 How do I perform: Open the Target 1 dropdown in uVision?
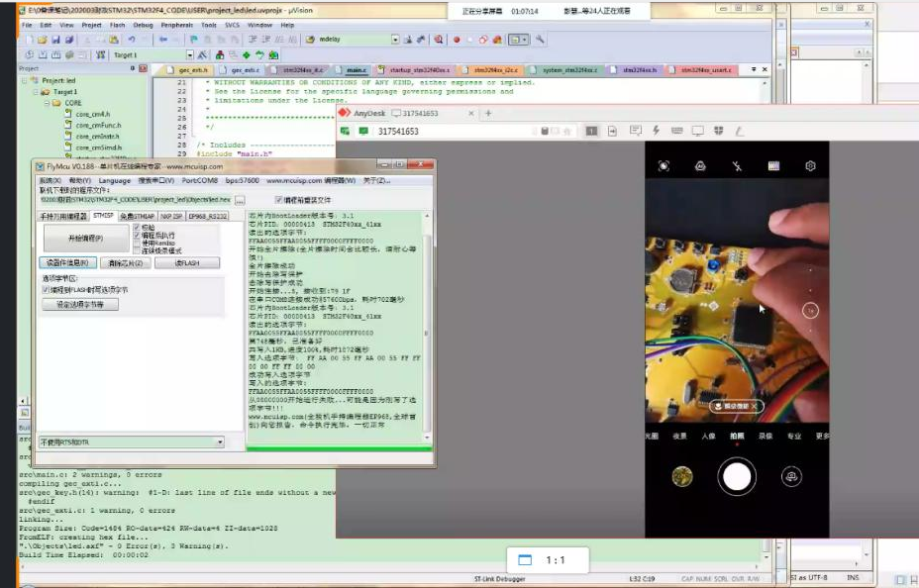pyautogui.click(x=189, y=54)
